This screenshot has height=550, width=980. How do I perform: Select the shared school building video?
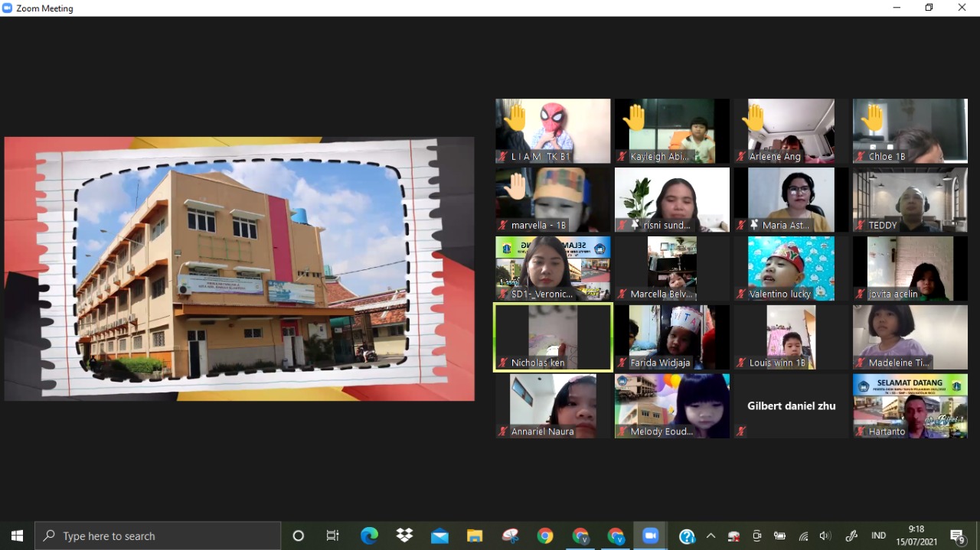click(x=239, y=268)
